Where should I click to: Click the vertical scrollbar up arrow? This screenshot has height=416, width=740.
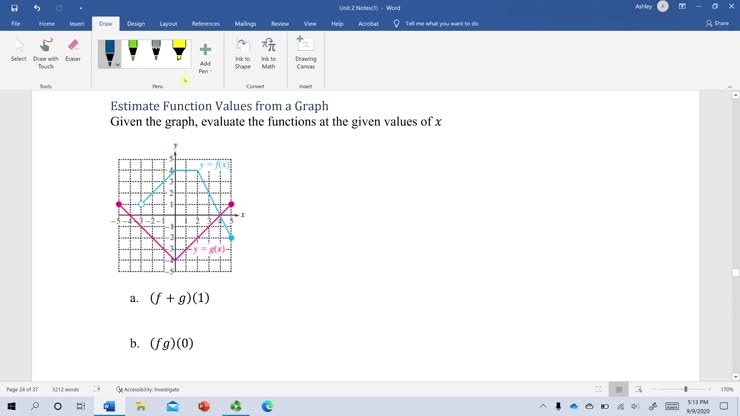pyautogui.click(x=735, y=95)
